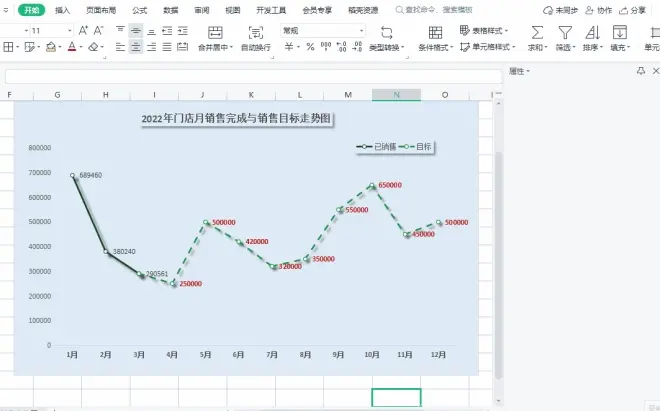Align text to the left
This screenshot has height=411, width=660.
pyautogui.click(x=120, y=47)
